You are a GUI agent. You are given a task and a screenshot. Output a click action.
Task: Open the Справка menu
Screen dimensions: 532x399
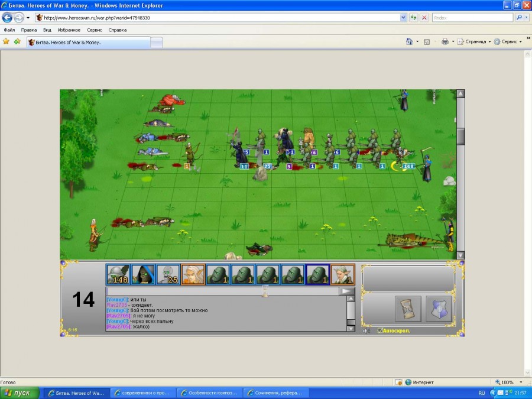pos(118,30)
